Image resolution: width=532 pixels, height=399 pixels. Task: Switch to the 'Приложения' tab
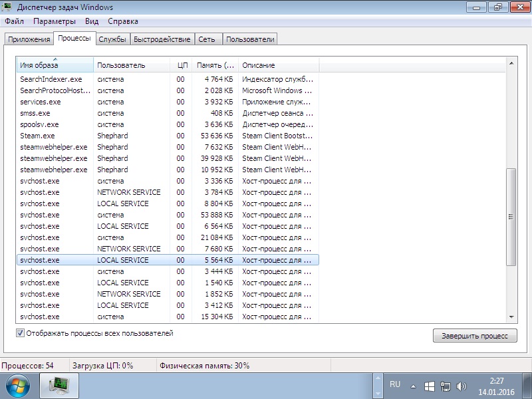tap(29, 39)
